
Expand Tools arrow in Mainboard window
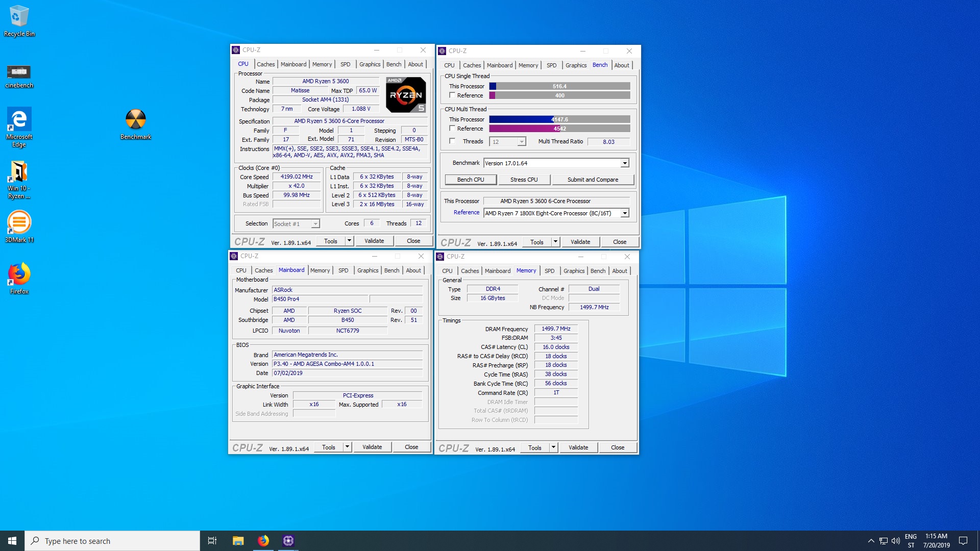tap(348, 447)
